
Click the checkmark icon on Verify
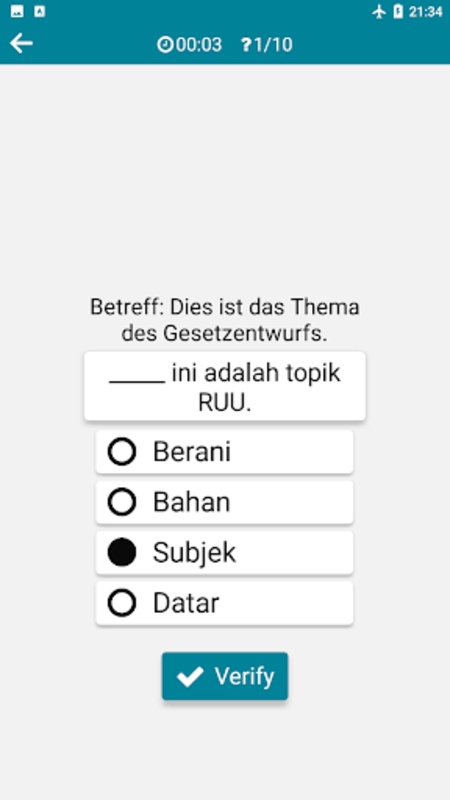pos(190,677)
